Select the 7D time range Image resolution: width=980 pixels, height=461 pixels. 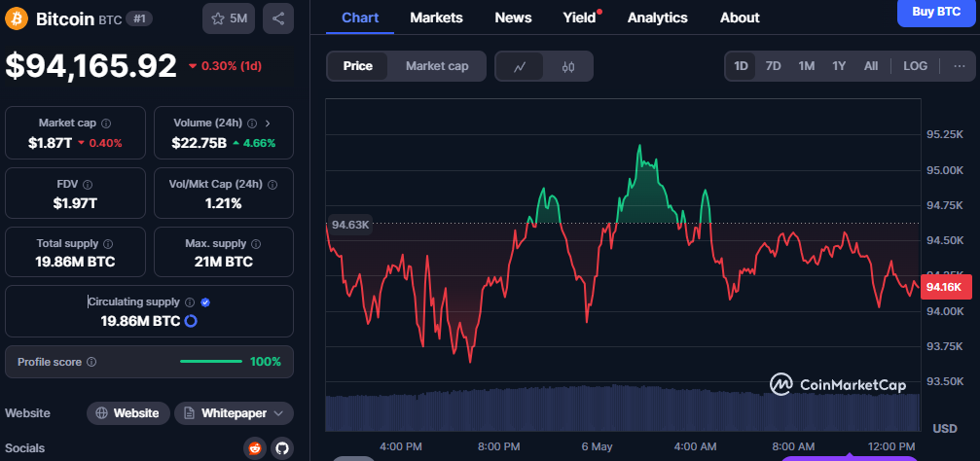click(x=773, y=66)
